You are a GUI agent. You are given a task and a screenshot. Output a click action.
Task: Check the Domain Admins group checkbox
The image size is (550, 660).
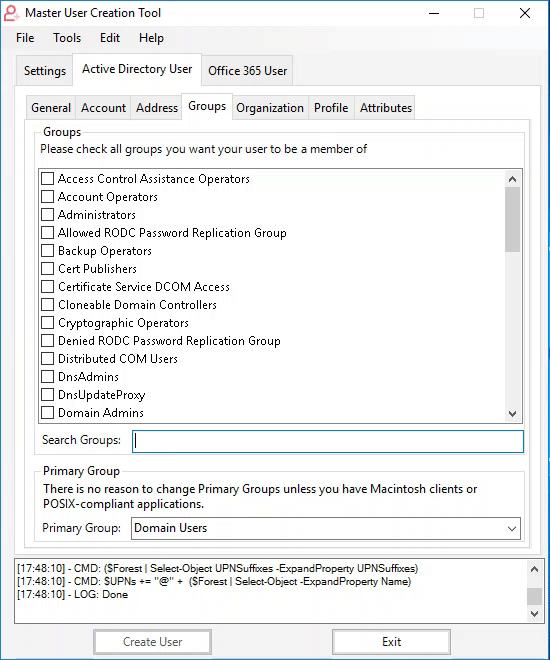[48, 412]
